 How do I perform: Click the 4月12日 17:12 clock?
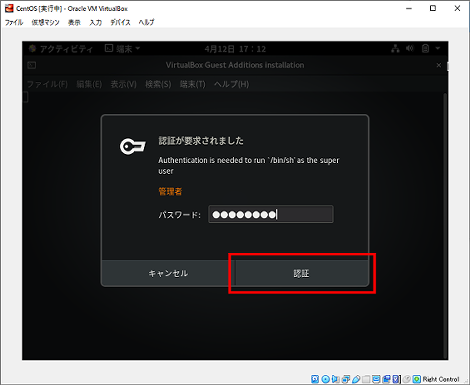coord(235,49)
